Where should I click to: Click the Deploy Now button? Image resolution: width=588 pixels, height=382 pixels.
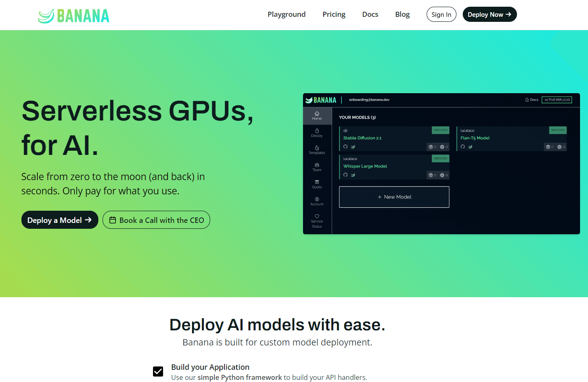point(490,14)
